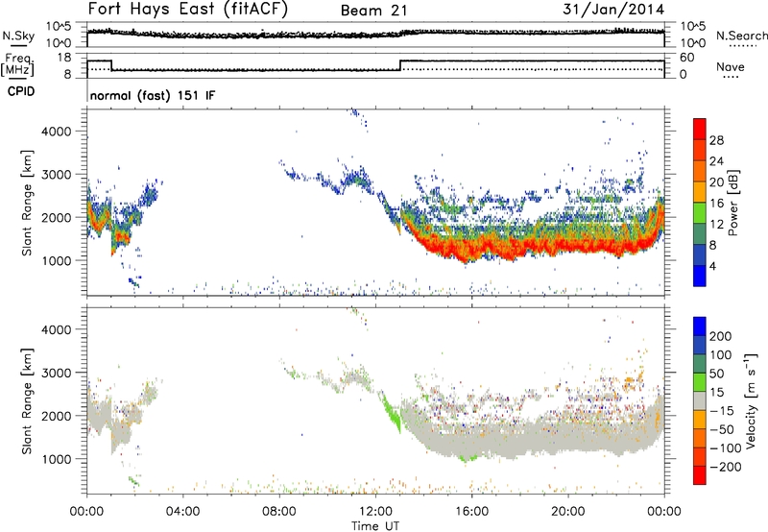Click the "2000" tick in the velocity panel
This screenshot has width=768, height=532.
tap(57, 416)
